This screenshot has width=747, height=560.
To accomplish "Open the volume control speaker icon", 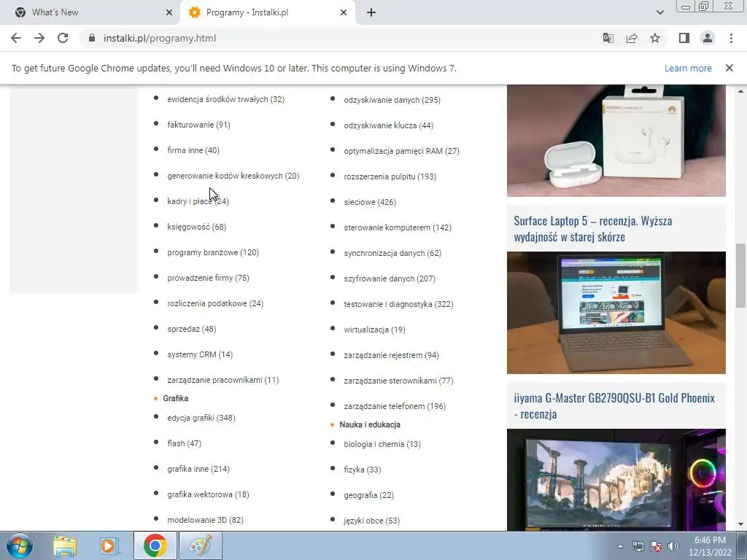I will pyautogui.click(x=673, y=546).
